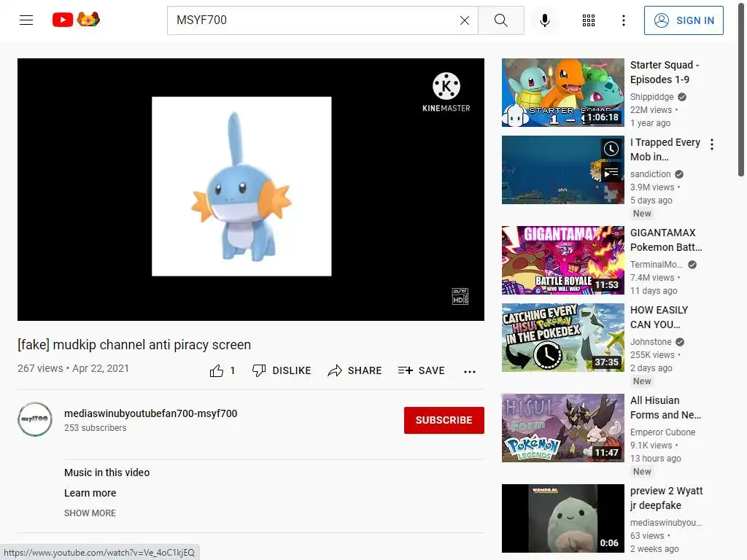Add I Trapped Every Mob to queue
Viewport: 747px width, 560px height.
click(611, 172)
